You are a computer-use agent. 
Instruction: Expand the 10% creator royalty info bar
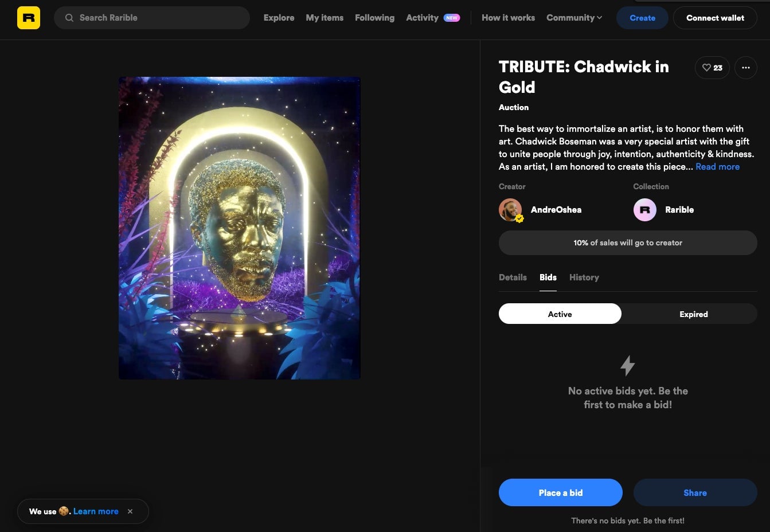(x=628, y=242)
